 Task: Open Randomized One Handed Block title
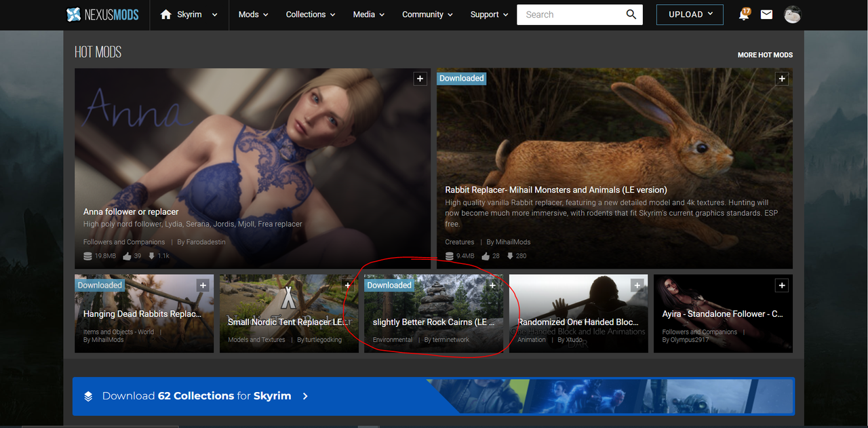click(578, 322)
